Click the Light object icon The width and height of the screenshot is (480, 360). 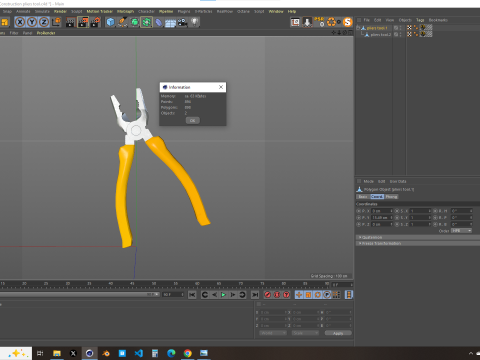[x=194, y=22]
